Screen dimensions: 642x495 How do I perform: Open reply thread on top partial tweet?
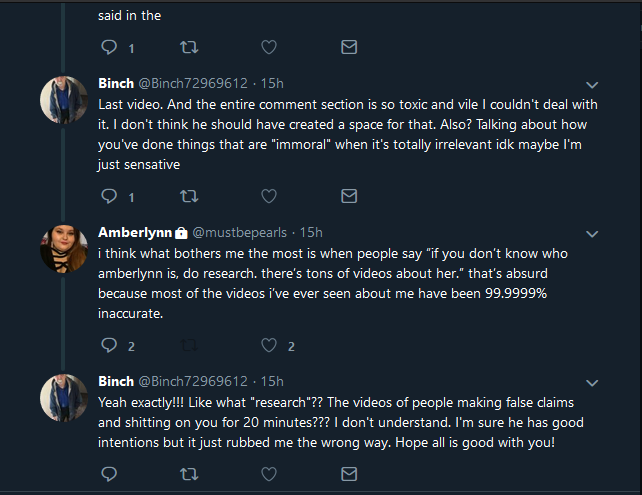point(109,47)
